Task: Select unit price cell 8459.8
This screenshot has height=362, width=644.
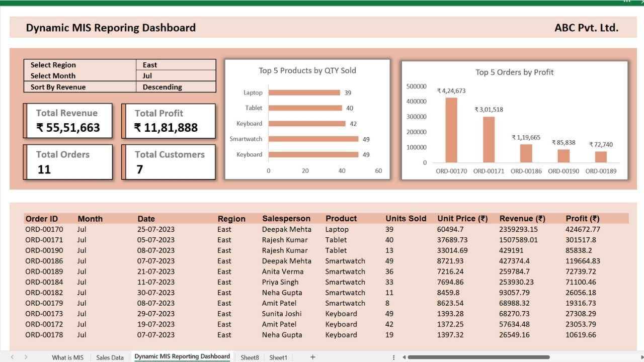Action: (448, 293)
